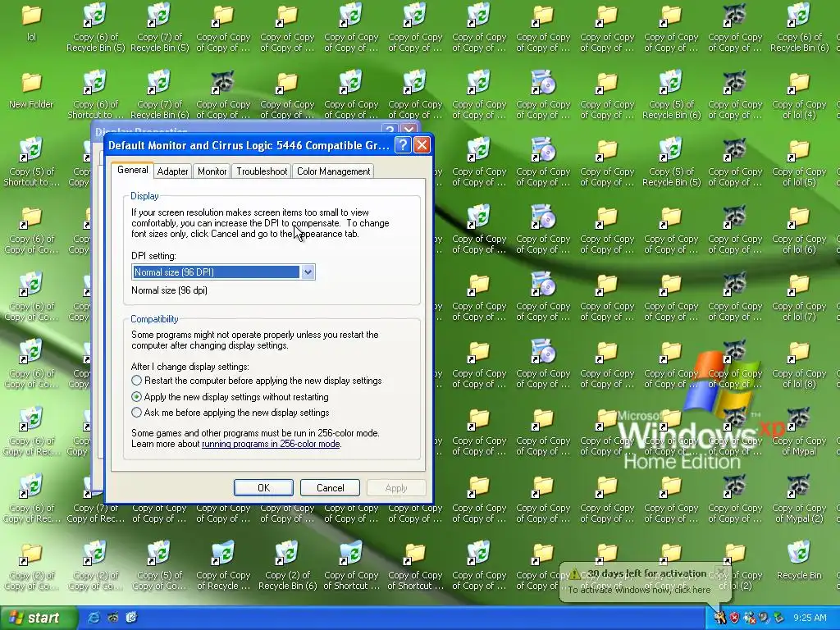Image resolution: width=840 pixels, height=630 pixels.
Task: Launch Internet Explorer from Quick Launch
Action: (94, 618)
